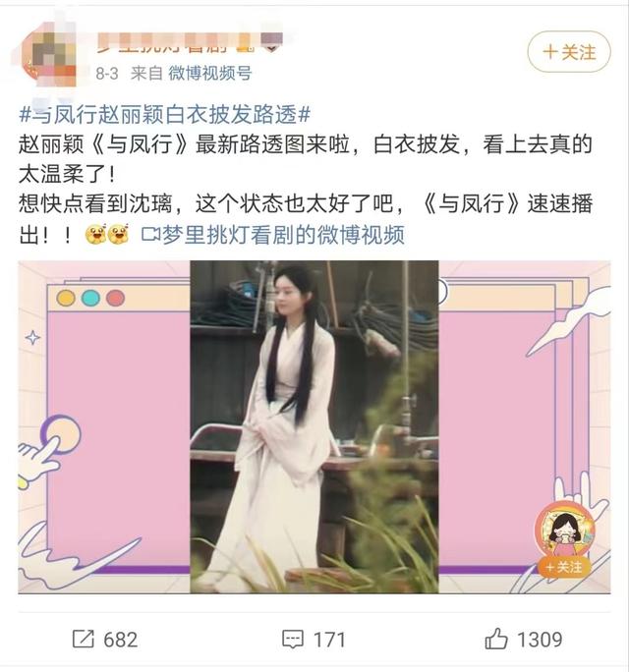Viewport: 629px width, 672px height.
Task: Click the repost count 682
Action: [x=121, y=640]
